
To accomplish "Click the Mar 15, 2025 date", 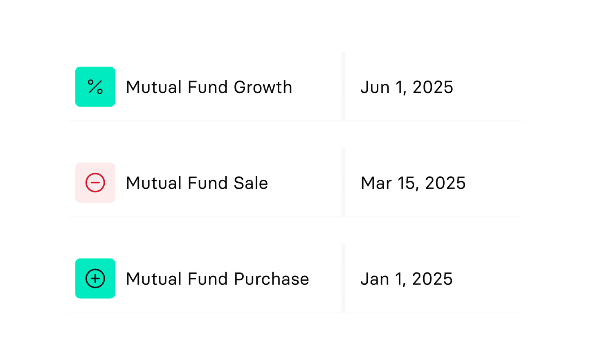I will [x=413, y=183].
